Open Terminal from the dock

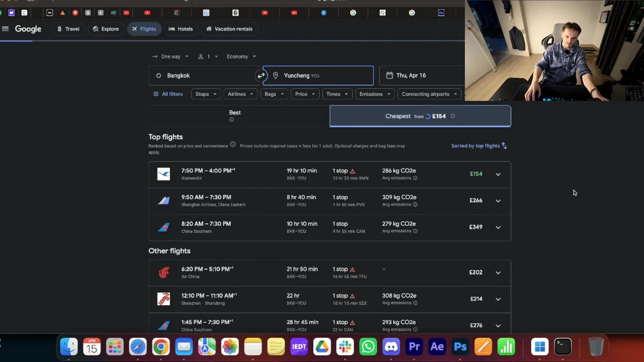click(563, 346)
